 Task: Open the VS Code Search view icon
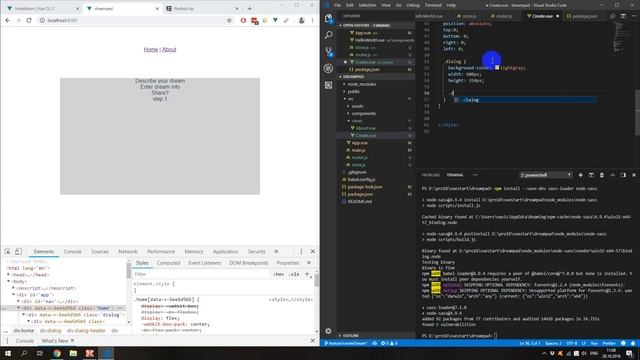(329, 35)
